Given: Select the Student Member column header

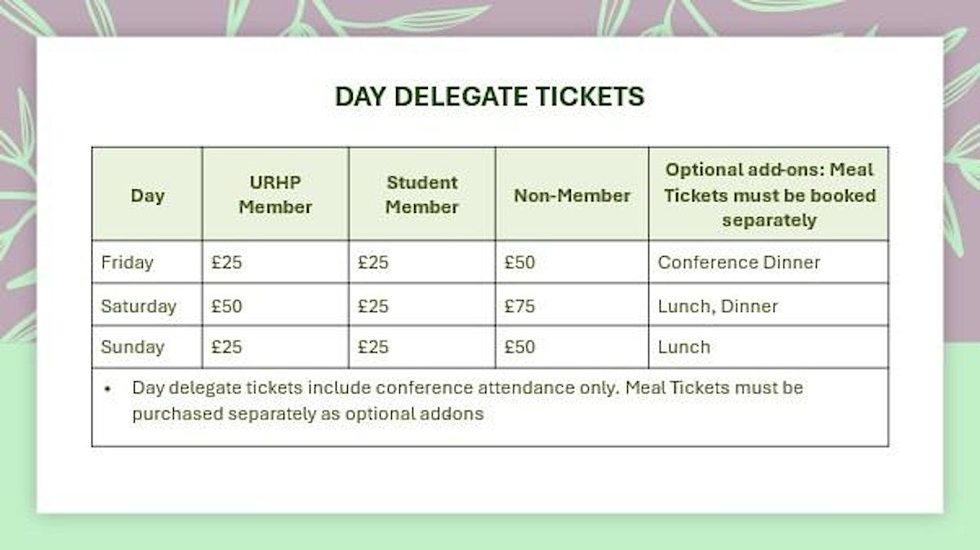Looking at the screenshot, I should (x=421, y=195).
